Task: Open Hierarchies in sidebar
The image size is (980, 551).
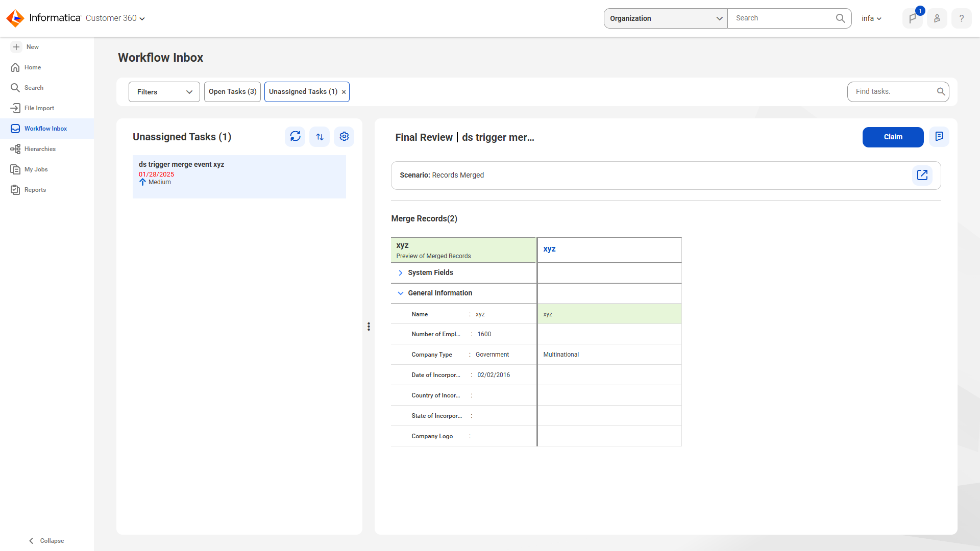Action: 47,149
